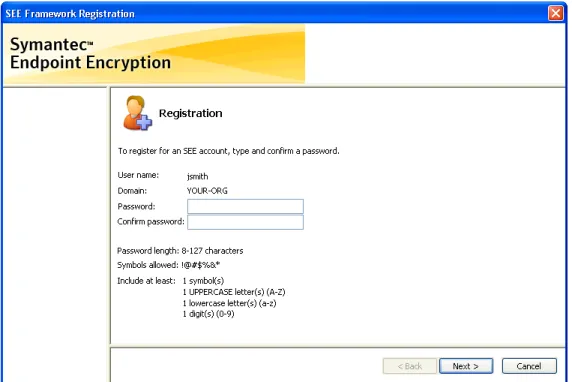Click the Next > button
The height and width of the screenshot is (382, 572).
pos(466,366)
